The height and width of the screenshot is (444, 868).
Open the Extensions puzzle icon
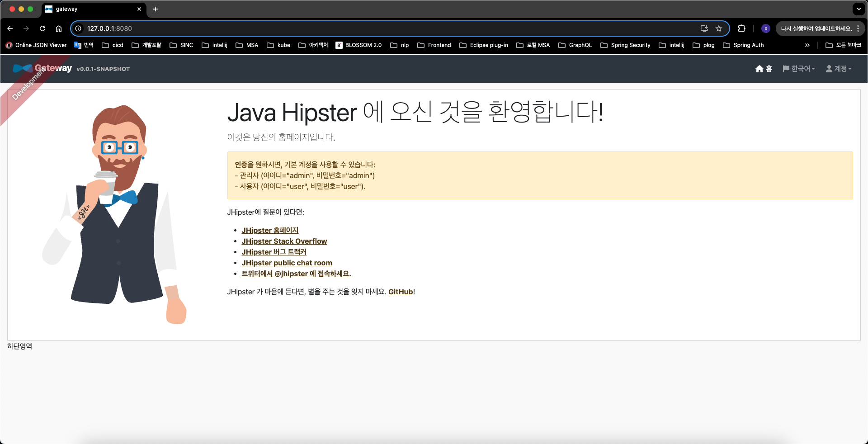[741, 28]
